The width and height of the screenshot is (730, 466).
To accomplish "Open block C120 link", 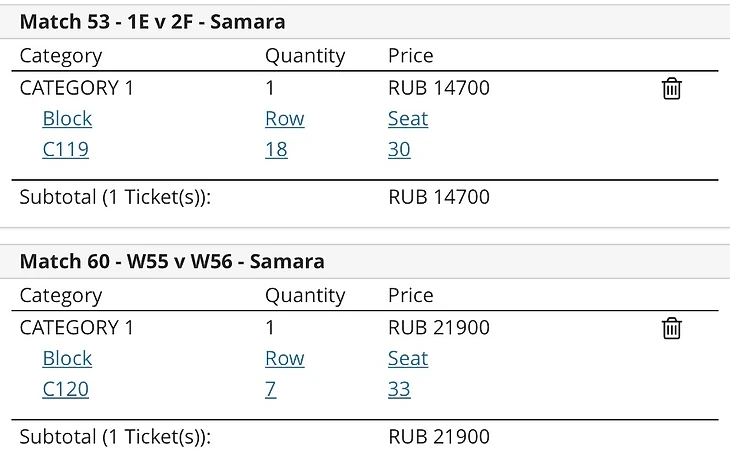I will (65, 389).
